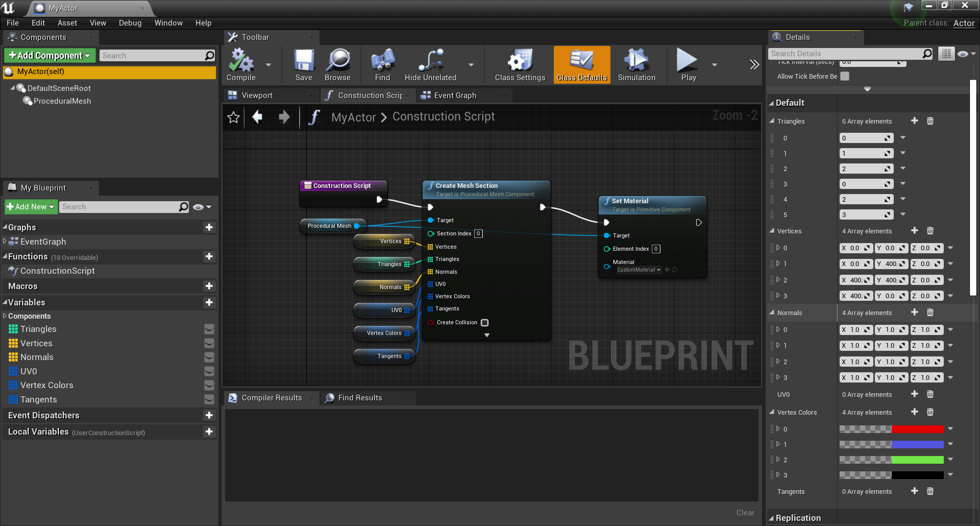The image size is (980, 526).
Task: Empty the Tangents array
Action: 930,491
